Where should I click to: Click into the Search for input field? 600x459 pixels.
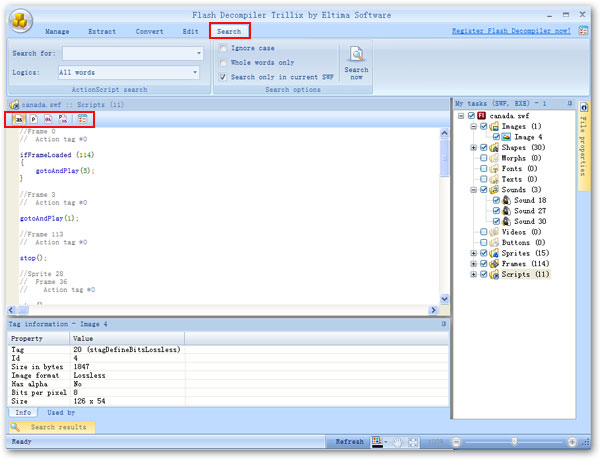(129, 53)
